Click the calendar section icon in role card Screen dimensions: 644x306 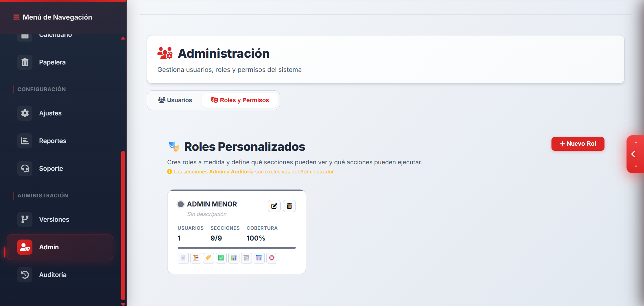coord(259,258)
